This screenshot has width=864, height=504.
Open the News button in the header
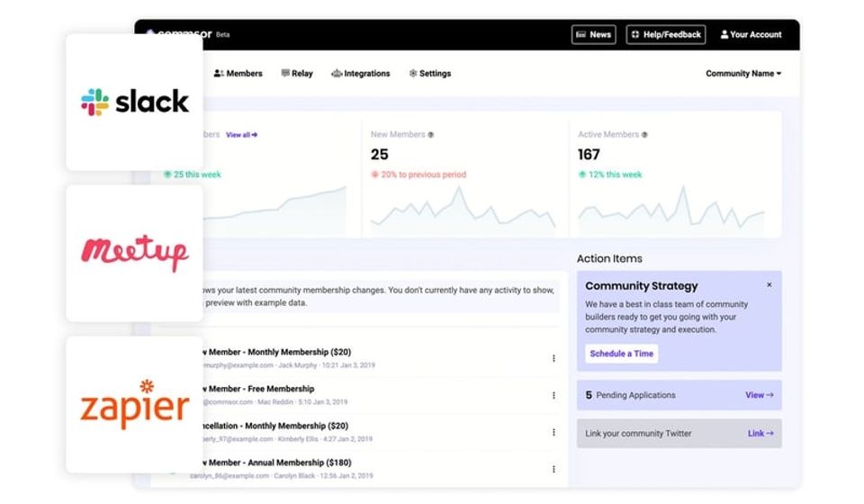593,35
